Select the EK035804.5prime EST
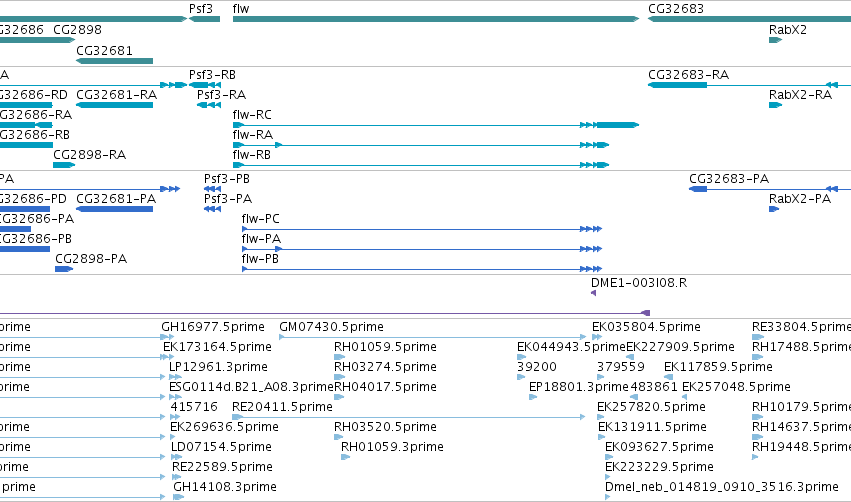Screen dimensions: 851x502 pos(646,327)
